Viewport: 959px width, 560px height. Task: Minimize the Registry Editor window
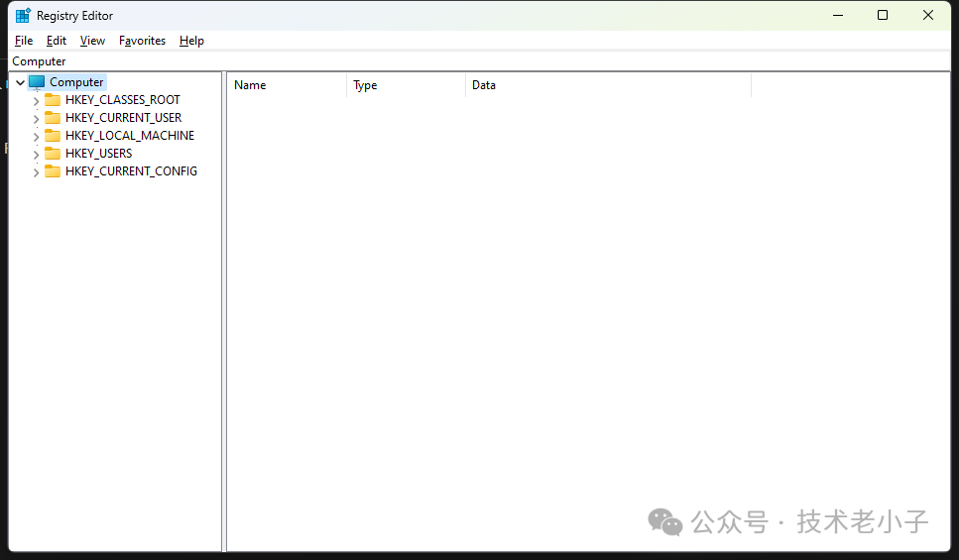(838, 15)
